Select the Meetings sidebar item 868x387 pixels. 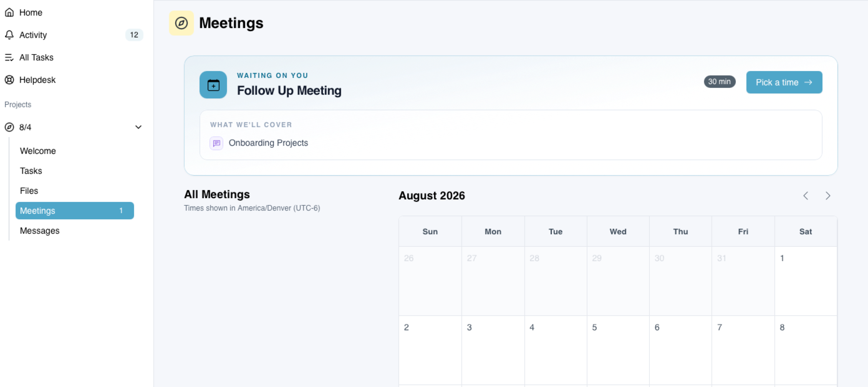tap(75, 211)
